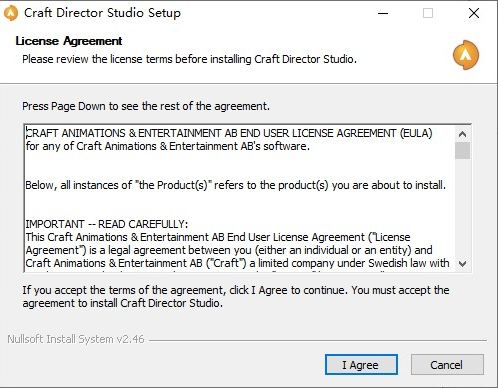The image size is (498, 388).
Task: Click the greyed-out maximize window icon
Action: click(x=428, y=13)
